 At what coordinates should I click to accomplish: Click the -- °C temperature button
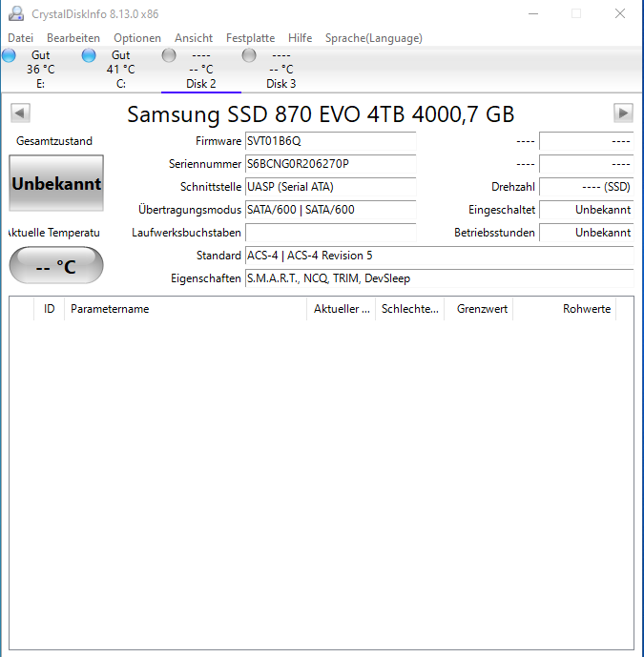click(x=56, y=266)
